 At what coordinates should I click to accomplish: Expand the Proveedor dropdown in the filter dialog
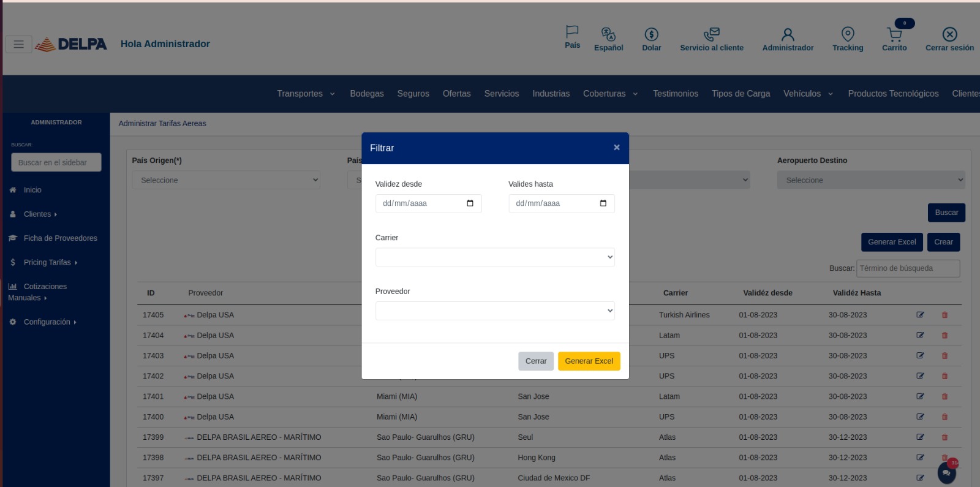[x=494, y=311]
